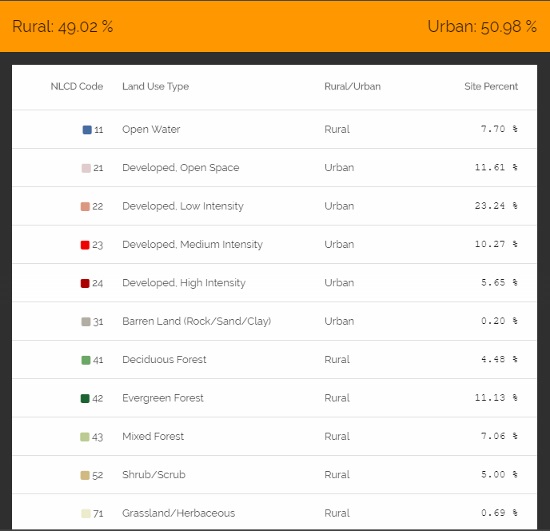
Task: Select the Rural 49.02 % summary label
Action: [63, 27]
